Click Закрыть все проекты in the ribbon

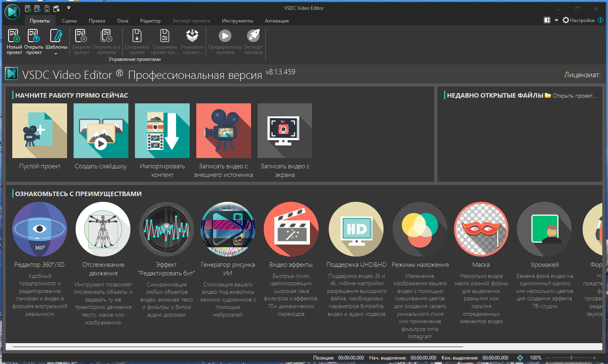point(106,42)
